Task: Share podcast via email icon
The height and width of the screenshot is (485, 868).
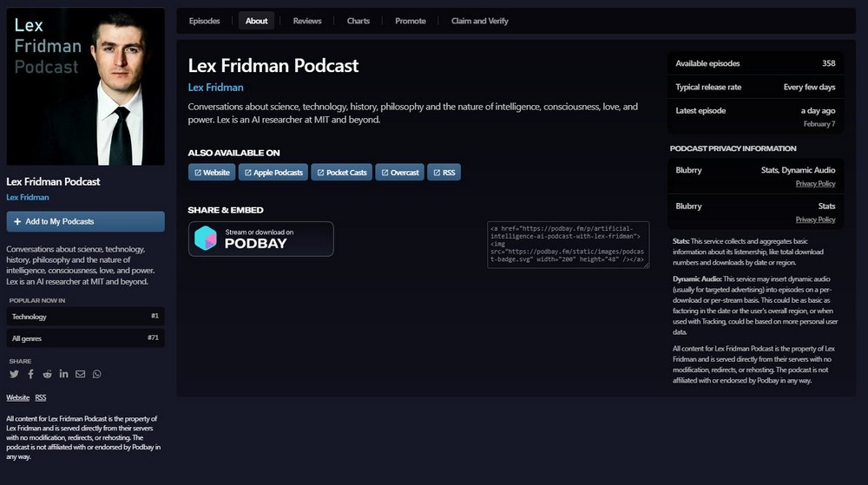Action: [80, 374]
